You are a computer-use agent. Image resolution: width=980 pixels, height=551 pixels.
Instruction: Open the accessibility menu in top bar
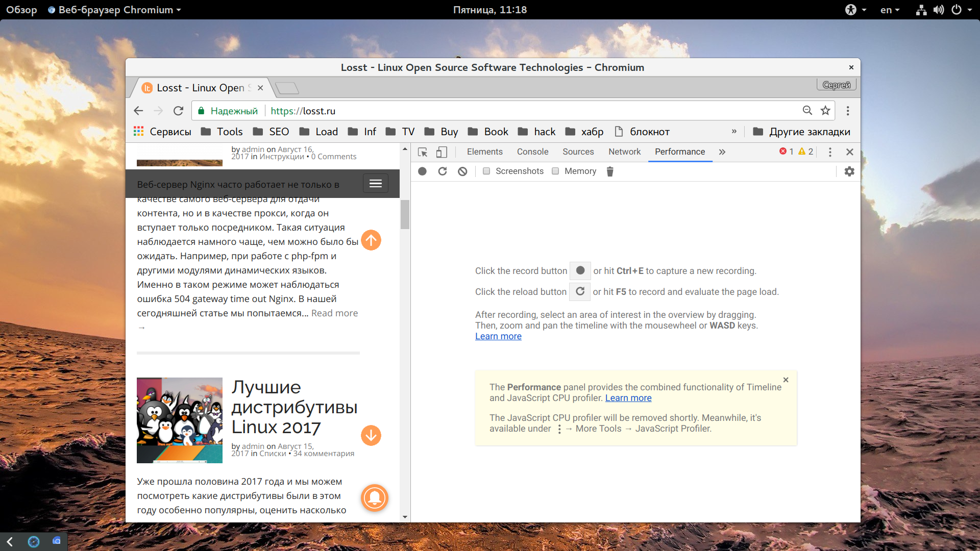[856, 10]
